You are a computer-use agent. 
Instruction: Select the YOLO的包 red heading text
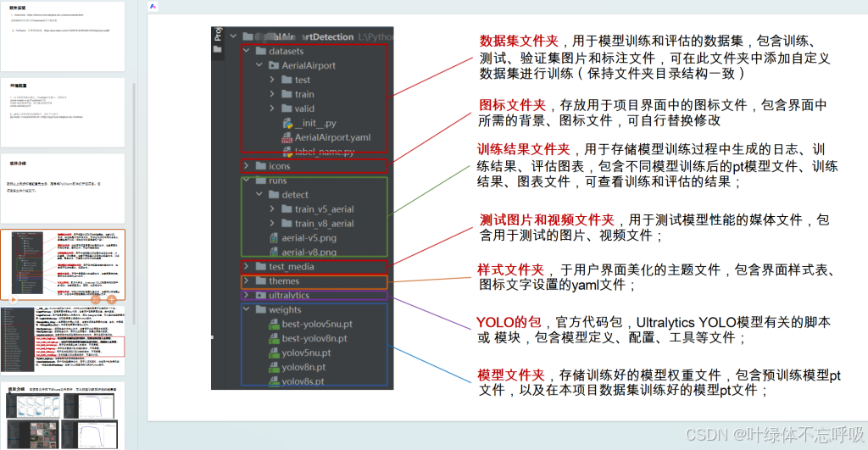click(509, 322)
